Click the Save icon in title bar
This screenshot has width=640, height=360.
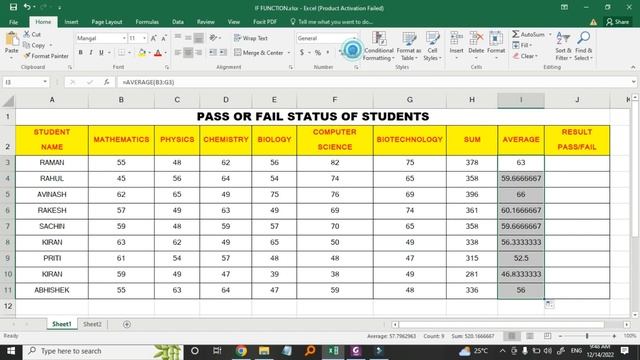[13, 7]
